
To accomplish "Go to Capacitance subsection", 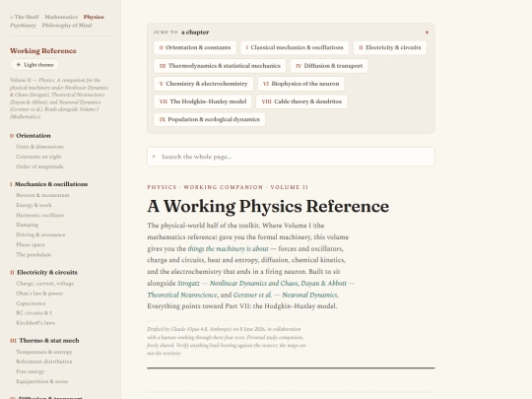I will point(31,303).
